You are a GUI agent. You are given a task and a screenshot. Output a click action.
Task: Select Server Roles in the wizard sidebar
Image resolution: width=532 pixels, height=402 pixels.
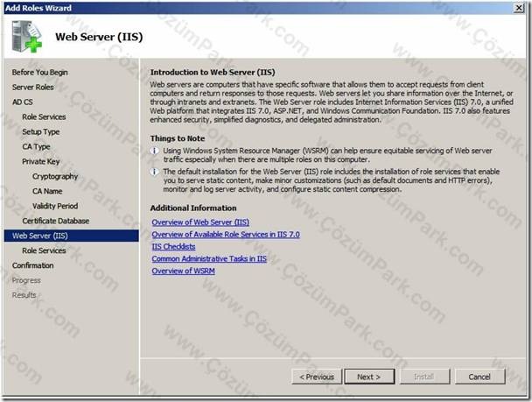[33, 88]
